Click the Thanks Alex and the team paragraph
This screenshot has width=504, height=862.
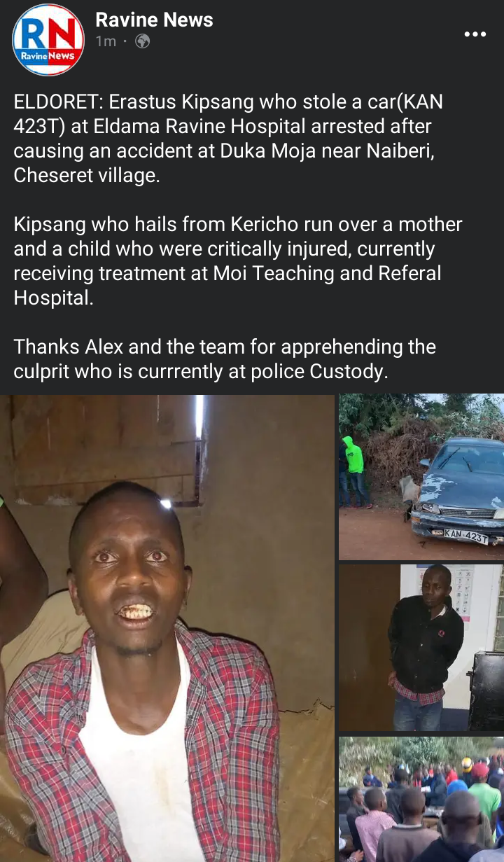coord(225,359)
